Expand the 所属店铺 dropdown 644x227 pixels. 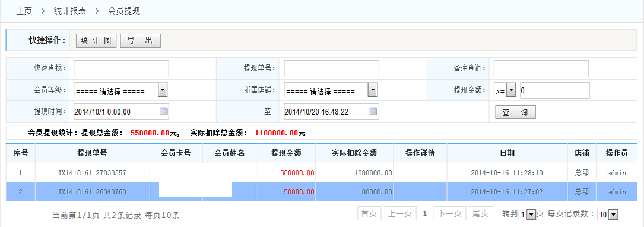(x=373, y=90)
